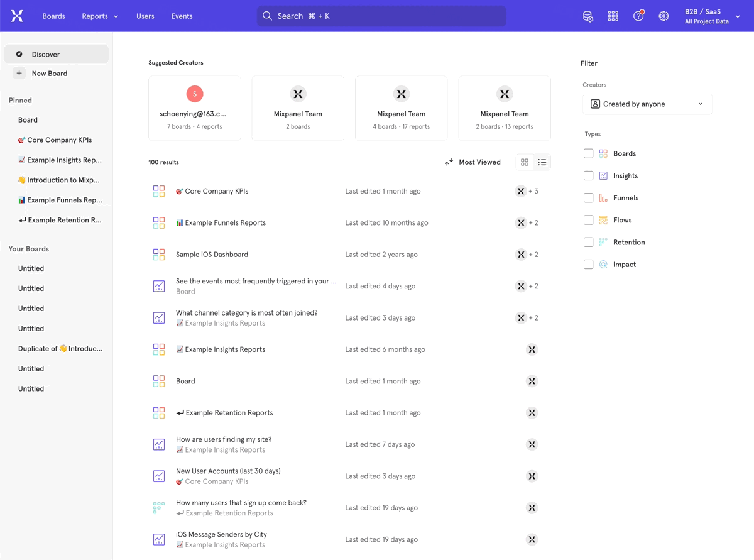Click insights icon beside 'What channel category' row
The width and height of the screenshot is (754, 560).
click(x=159, y=317)
